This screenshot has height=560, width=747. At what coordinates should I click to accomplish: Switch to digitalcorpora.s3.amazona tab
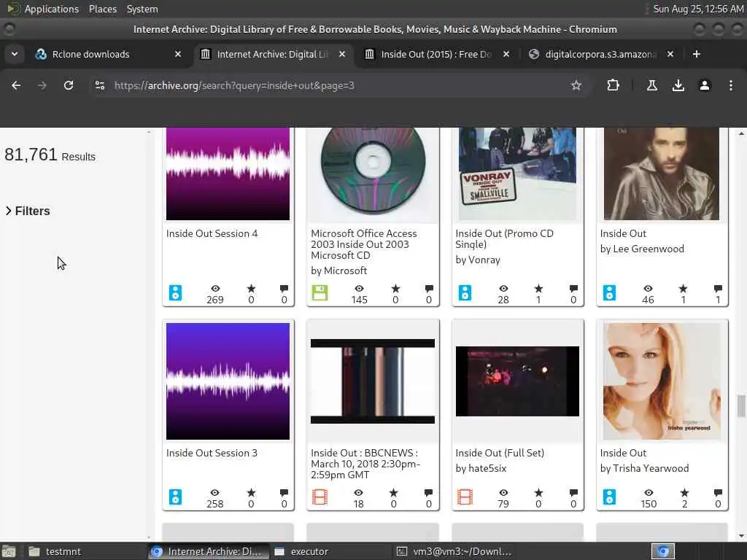click(x=601, y=54)
